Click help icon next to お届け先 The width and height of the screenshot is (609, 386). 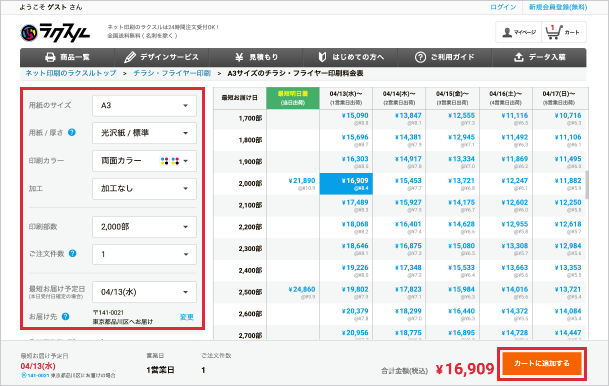[x=65, y=316]
